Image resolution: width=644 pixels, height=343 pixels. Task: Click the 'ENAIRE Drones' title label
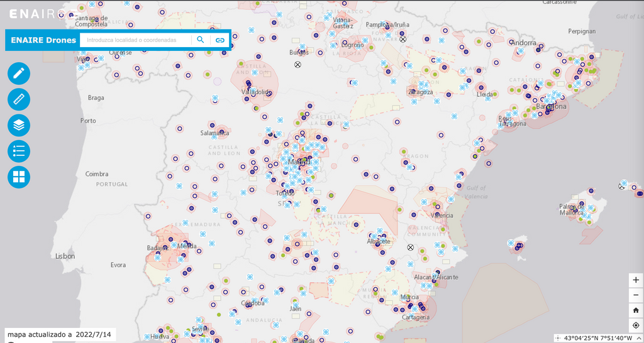(x=43, y=40)
